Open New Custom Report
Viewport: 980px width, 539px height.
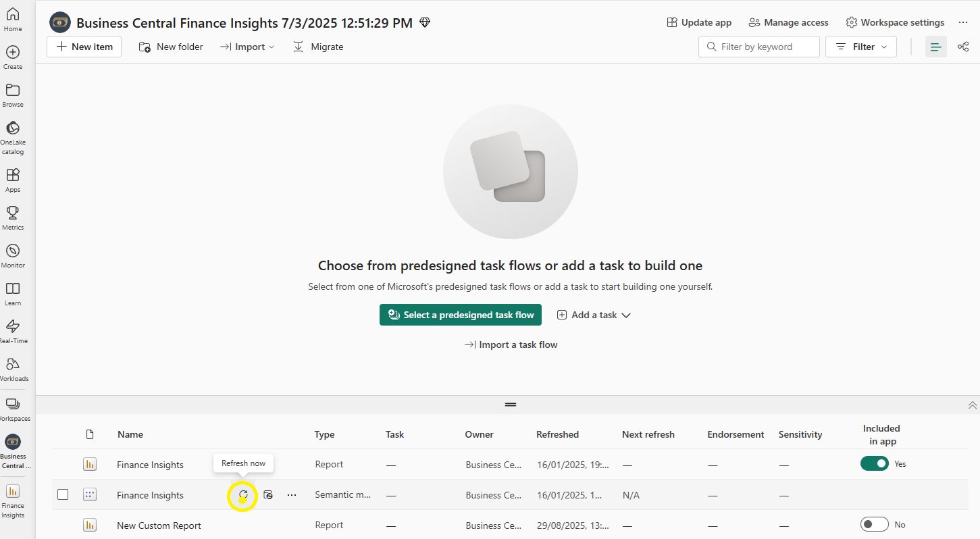point(159,525)
